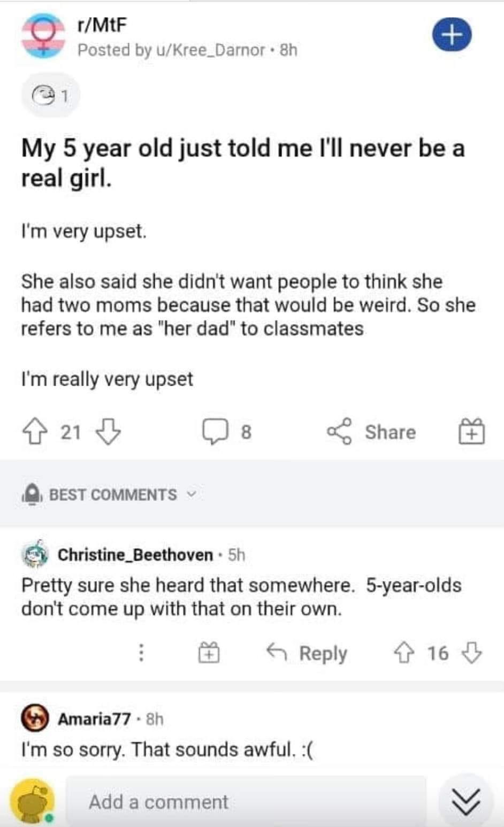Open u/Kree_Darnor's profile
This screenshot has width=504, height=827.
[210, 50]
